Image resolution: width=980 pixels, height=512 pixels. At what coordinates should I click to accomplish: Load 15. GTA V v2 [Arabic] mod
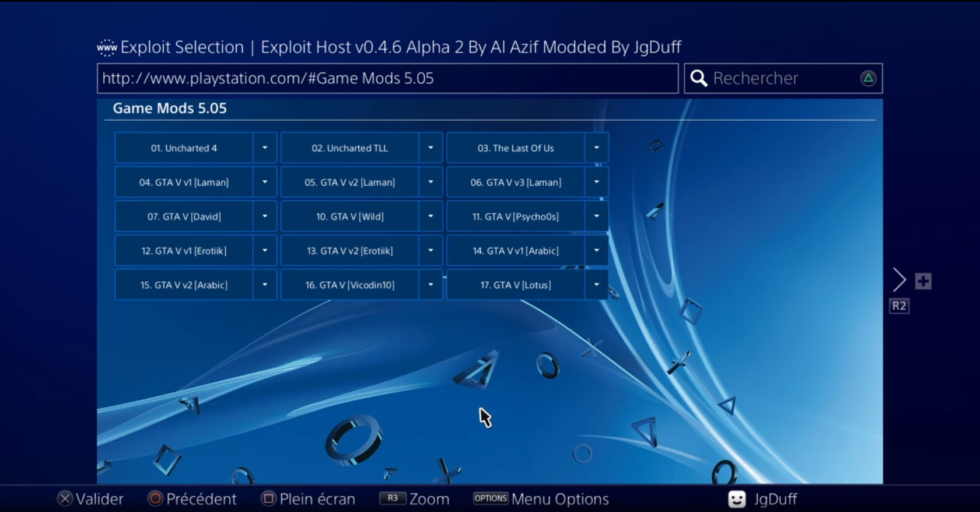click(184, 285)
